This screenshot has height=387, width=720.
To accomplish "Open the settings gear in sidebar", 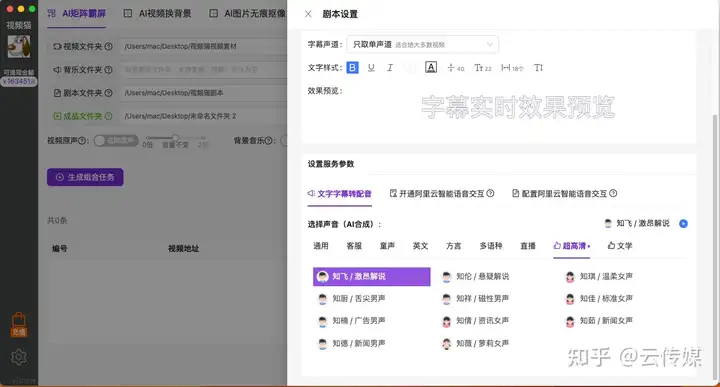I will coord(19,357).
